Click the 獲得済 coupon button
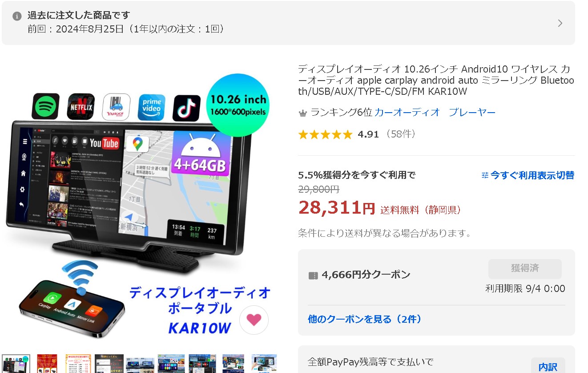 [525, 269]
